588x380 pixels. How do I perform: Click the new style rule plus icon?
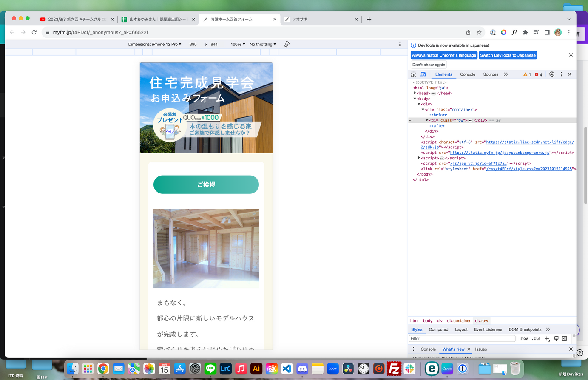pos(547,339)
